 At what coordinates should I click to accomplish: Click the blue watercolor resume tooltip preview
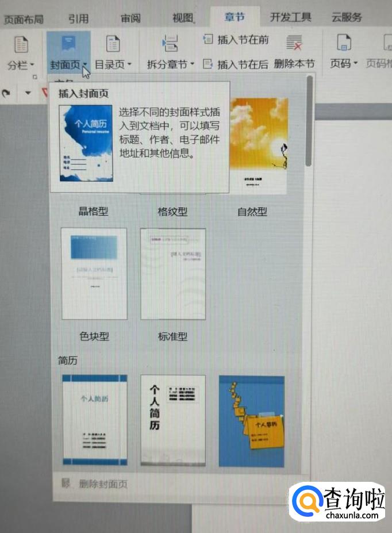pos(86,143)
